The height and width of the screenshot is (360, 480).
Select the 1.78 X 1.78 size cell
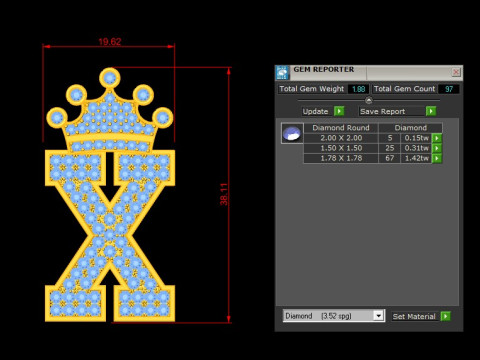[x=341, y=158]
